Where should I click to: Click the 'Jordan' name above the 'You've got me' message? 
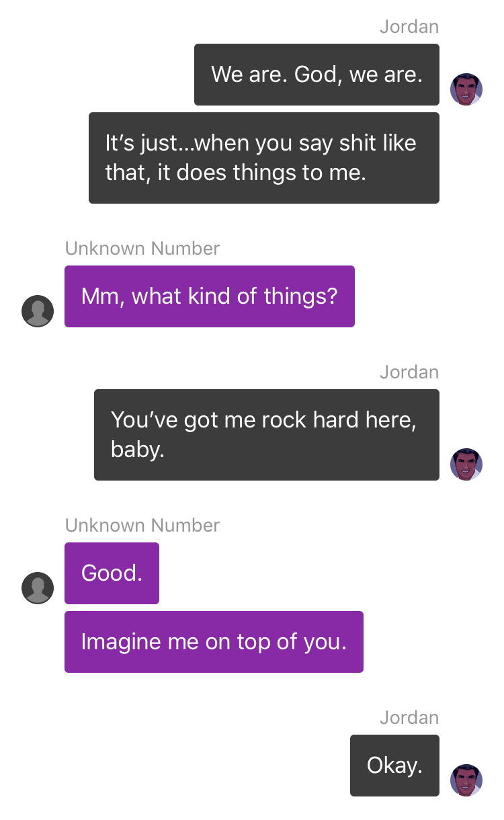(409, 372)
